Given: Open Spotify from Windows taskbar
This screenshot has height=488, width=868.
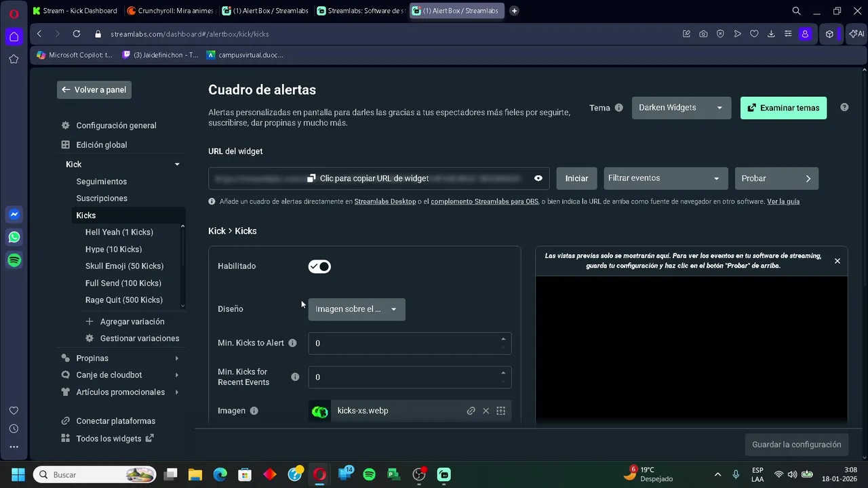Looking at the screenshot, I should (x=369, y=474).
